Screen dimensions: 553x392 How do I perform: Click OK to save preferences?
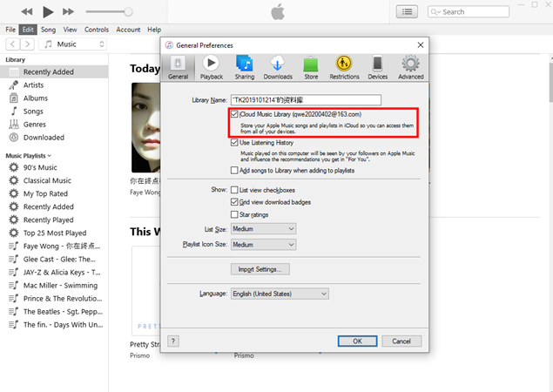357,341
